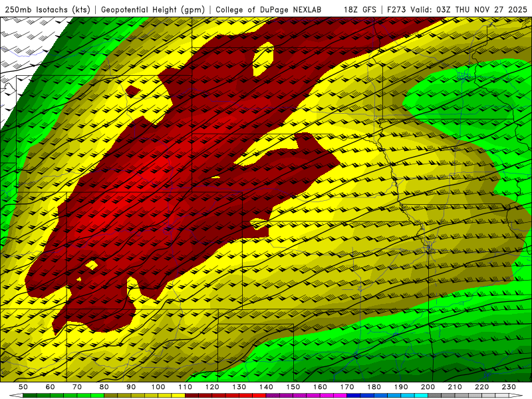Click the legend value 200

428,387
